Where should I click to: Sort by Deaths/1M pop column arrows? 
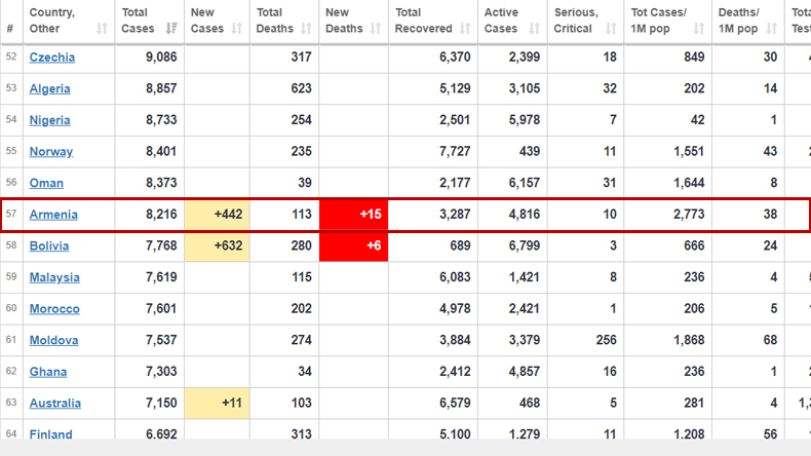tap(772, 28)
